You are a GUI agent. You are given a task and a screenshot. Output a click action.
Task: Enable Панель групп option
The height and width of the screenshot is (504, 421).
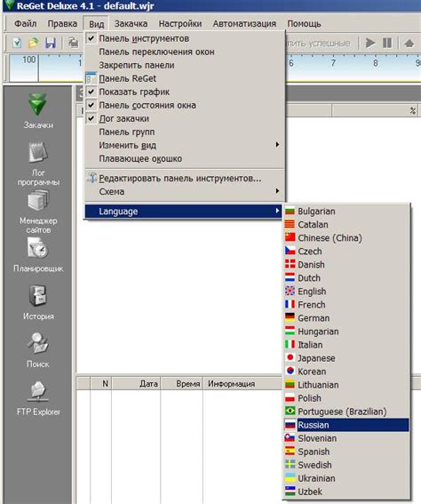pos(185,132)
